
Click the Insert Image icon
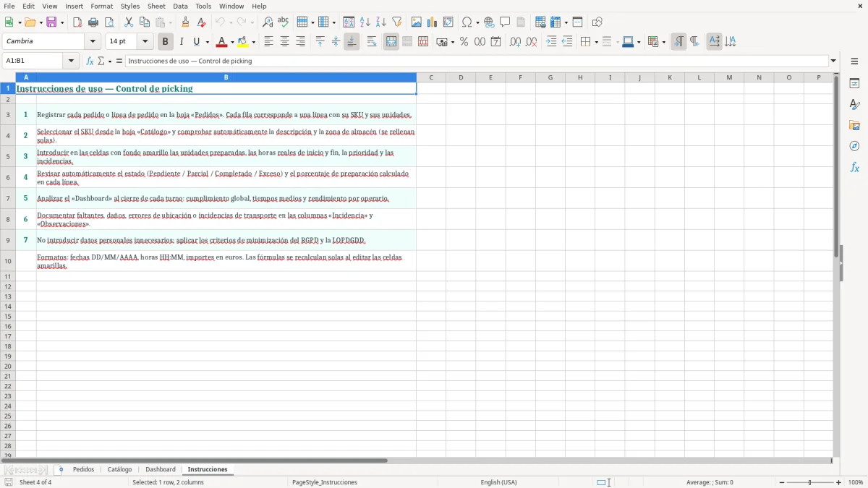[417, 22]
